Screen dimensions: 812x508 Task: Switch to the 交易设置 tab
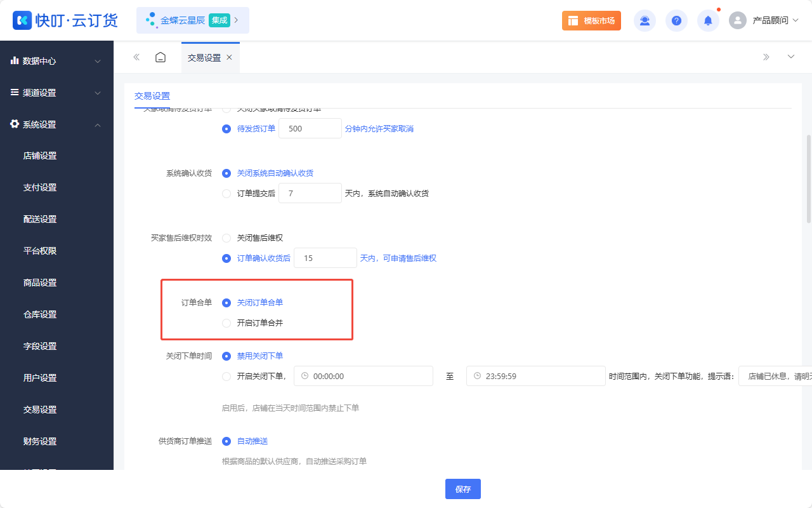(x=203, y=57)
